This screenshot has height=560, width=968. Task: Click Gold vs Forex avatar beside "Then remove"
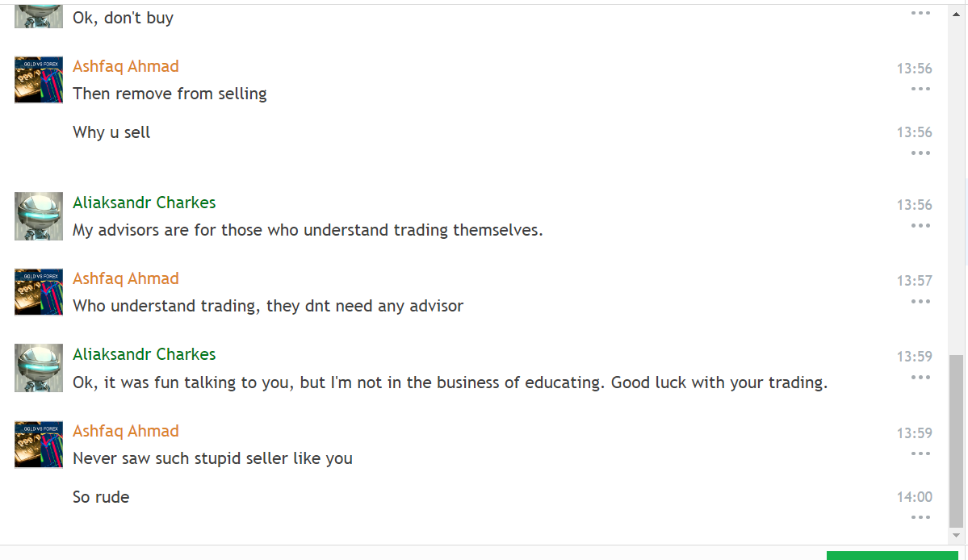click(39, 80)
